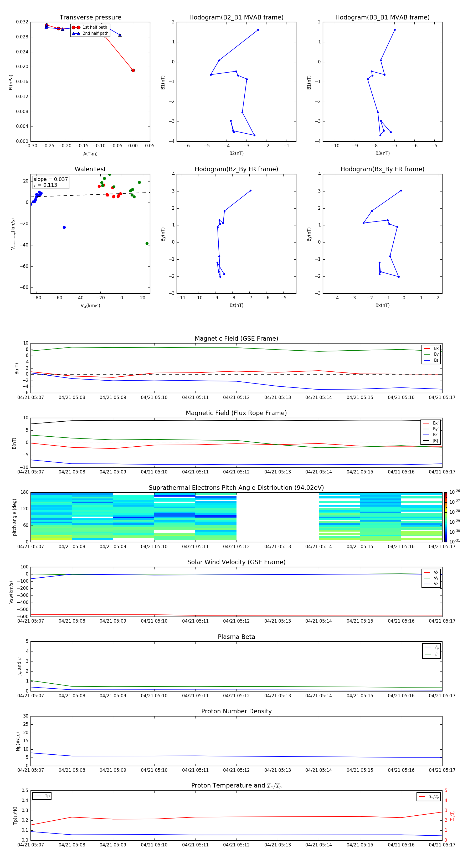Screen dimensions: 473x868
Task: Click the Bx legend entry in GSE magnetic field plot
Action: coord(431,349)
